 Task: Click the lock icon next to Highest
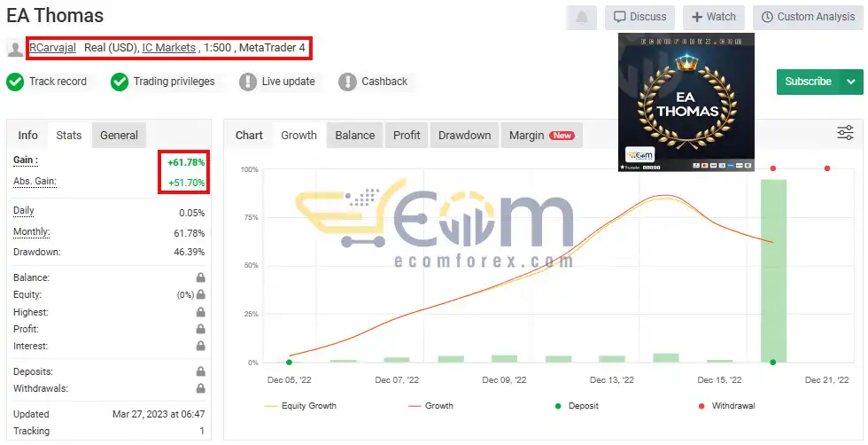click(200, 313)
